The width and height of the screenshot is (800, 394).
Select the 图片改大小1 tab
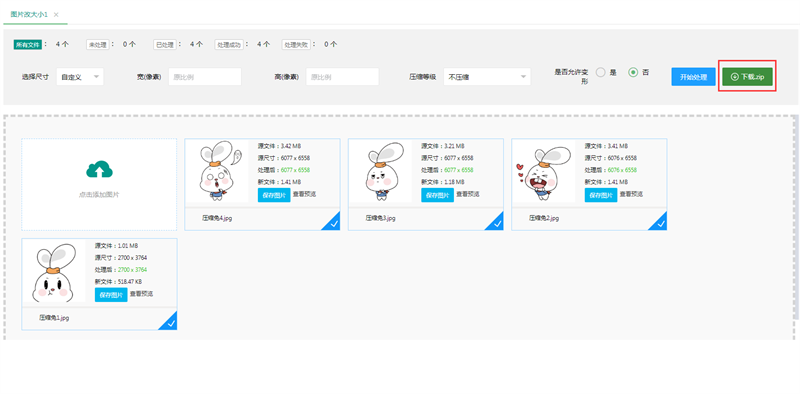(30, 15)
